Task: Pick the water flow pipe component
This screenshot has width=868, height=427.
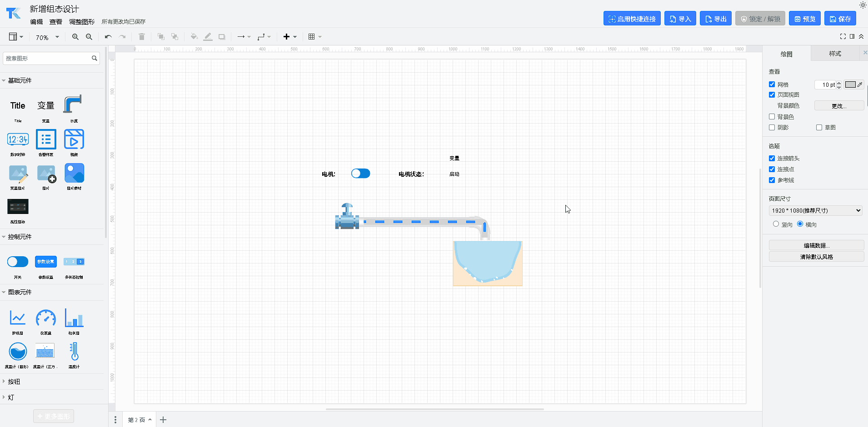Action: [x=73, y=104]
